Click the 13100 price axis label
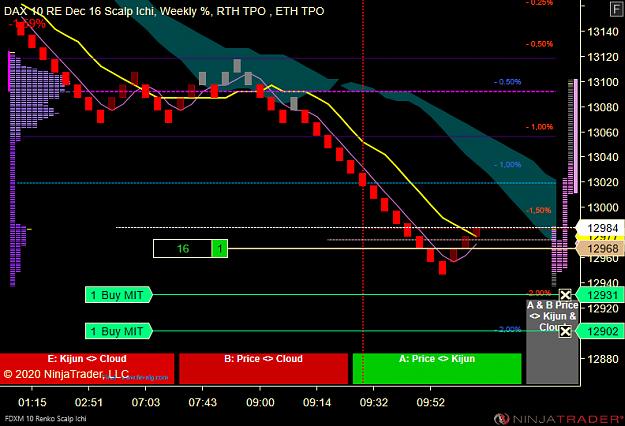Image resolution: width=625 pixels, height=426 pixels. tap(603, 82)
